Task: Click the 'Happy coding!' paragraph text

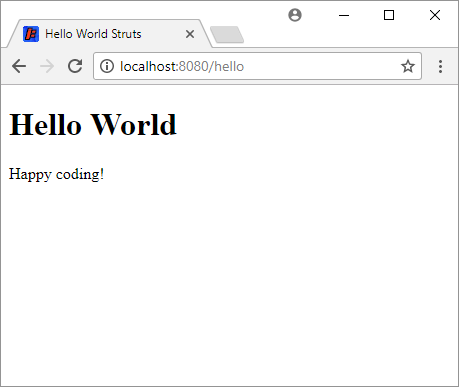Action: tap(56, 174)
